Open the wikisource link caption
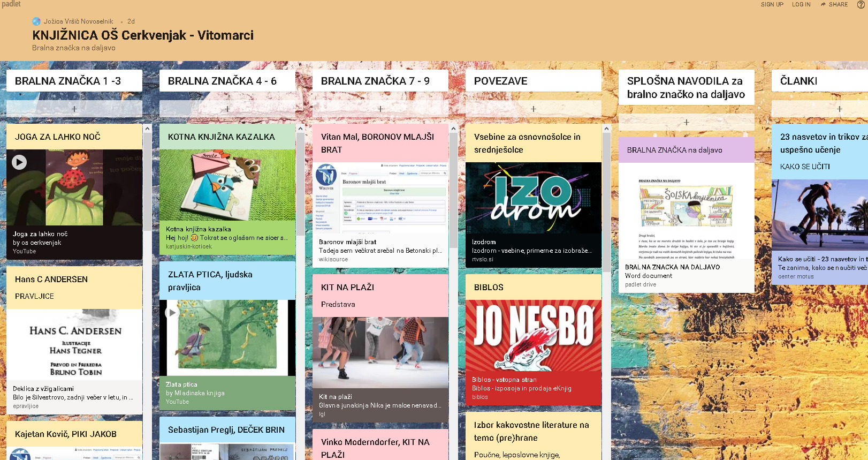Screen dimensions: 868x460 [x=333, y=259]
